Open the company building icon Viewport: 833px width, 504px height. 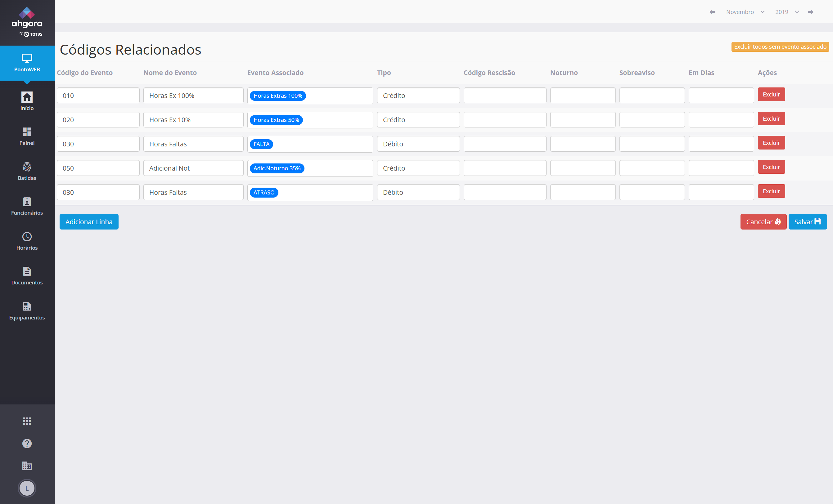(x=27, y=466)
